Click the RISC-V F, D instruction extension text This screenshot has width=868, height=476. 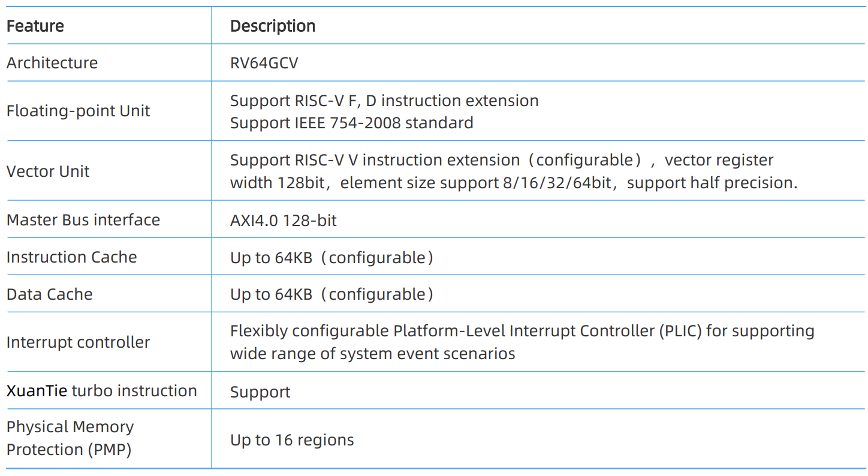click(x=384, y=101)
